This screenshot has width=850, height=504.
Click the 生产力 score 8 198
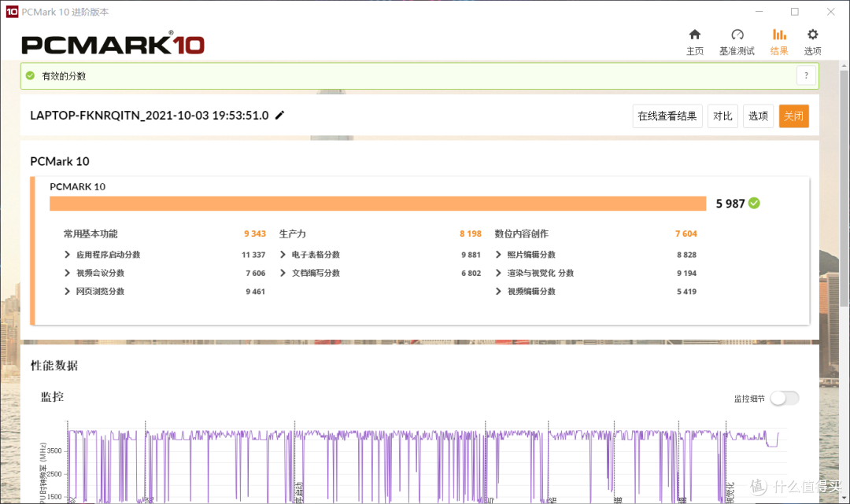coord(471,234)
